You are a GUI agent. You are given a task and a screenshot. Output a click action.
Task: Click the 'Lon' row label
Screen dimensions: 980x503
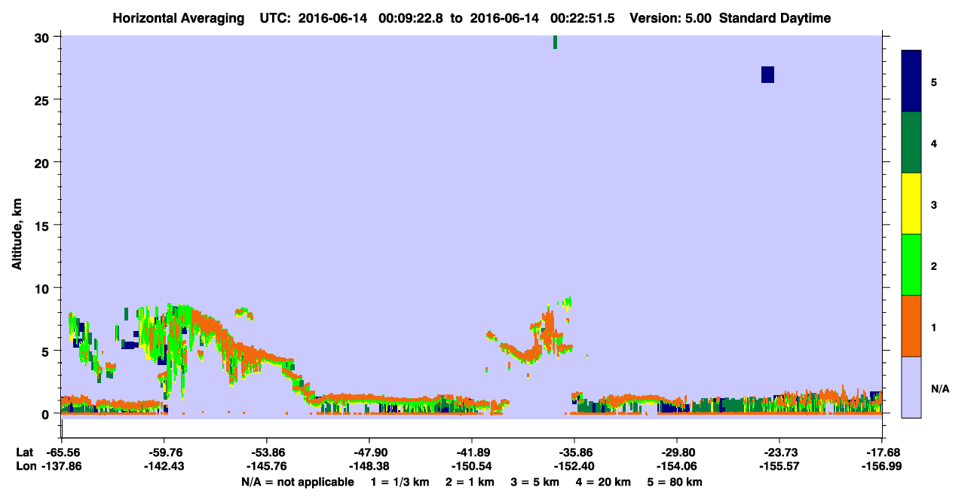26,466
